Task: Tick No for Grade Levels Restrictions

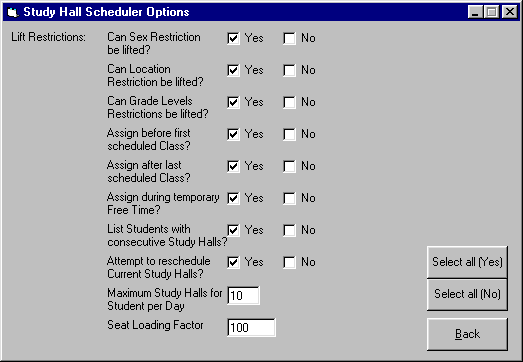Action: (x=289, y=102)
